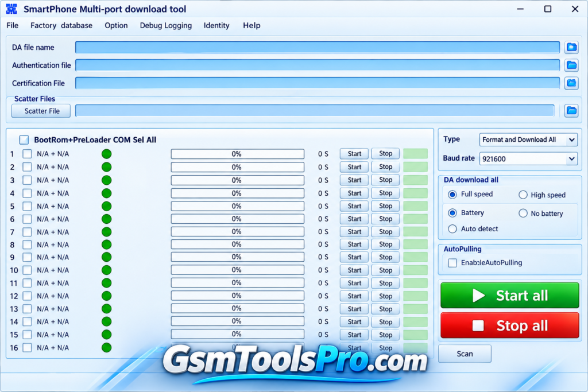
Task: Close the SmartPhone Multi-port download tool window
Action: (x=575, y=9)
